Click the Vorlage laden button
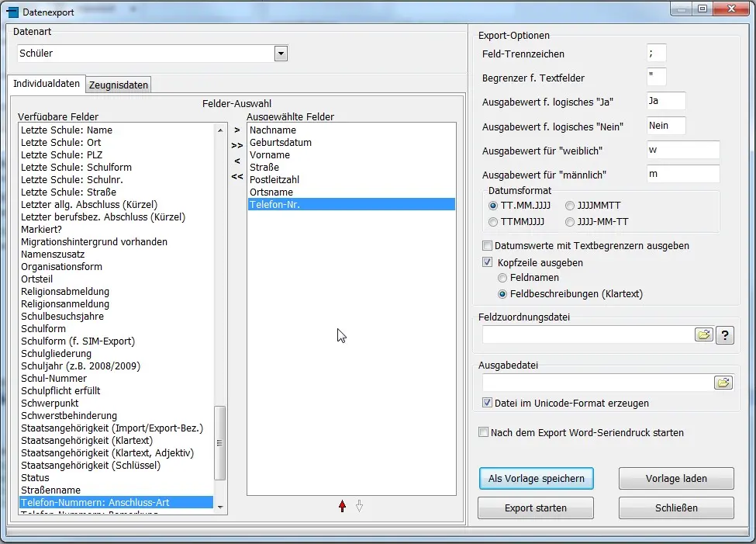Viewport: 756px width, 544px height. tap(676, 479)
